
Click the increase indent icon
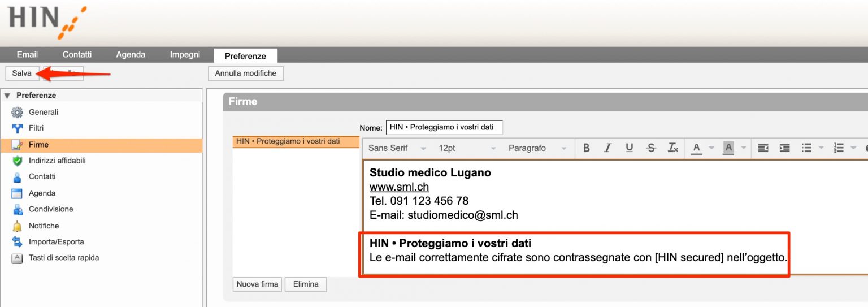(x=784, y=148)
